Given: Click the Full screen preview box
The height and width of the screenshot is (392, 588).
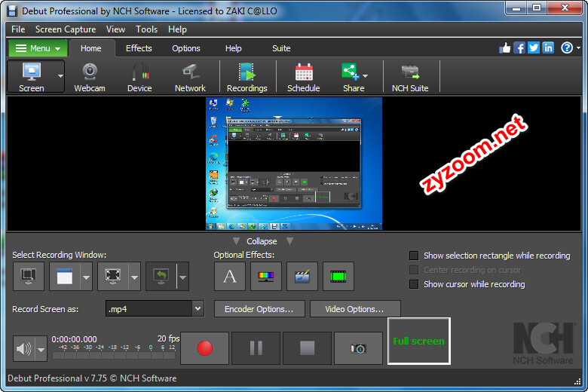Looking at the screenshot, I should pyautogui.click(x=419, y=341).
